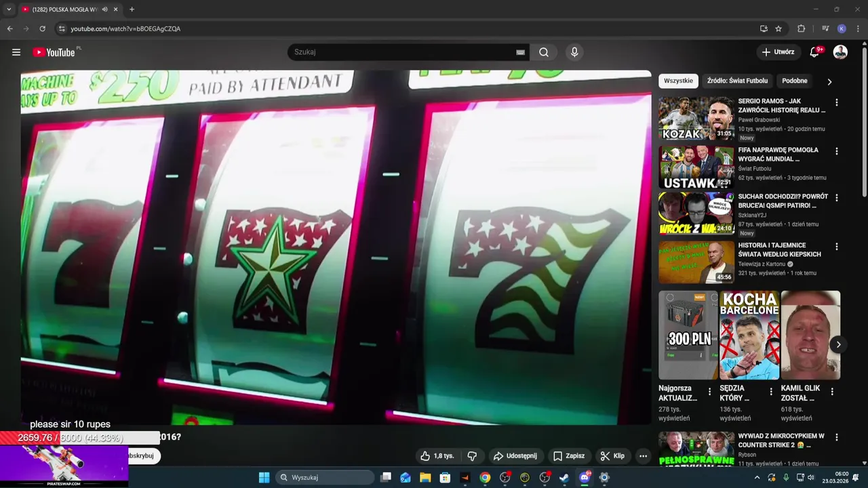Like the video with thumbs up
The height and width of the screenshot is (488, 868).
pos(437,456)
